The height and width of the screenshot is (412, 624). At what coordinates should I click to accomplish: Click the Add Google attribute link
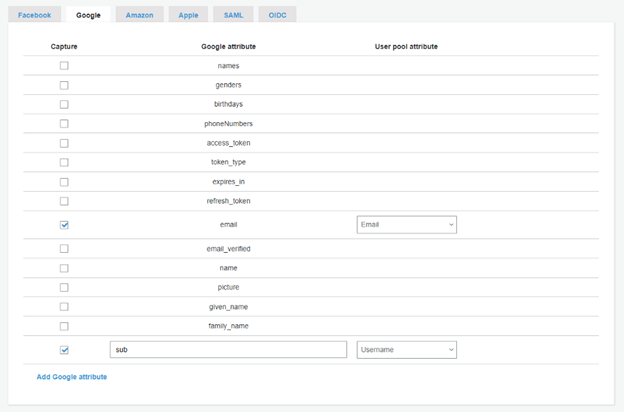point(72,377)
